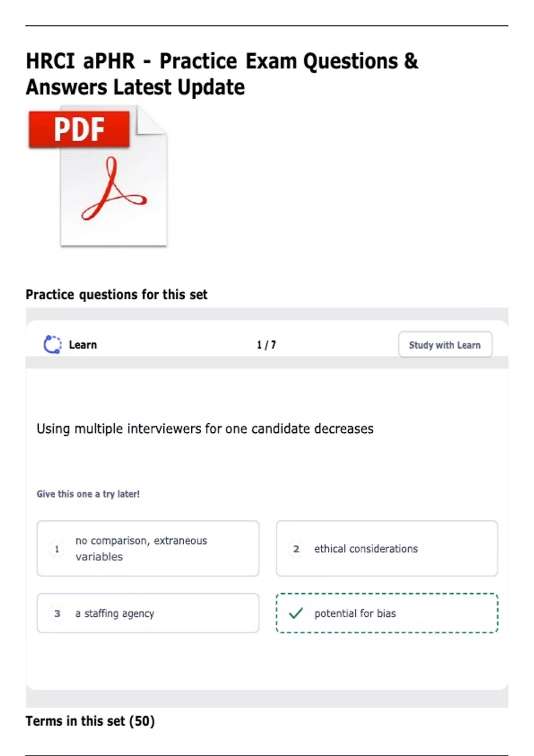Click the HRCI aPHR document title
Viewport: 534px width, 756px height.
tap(222, 74)
